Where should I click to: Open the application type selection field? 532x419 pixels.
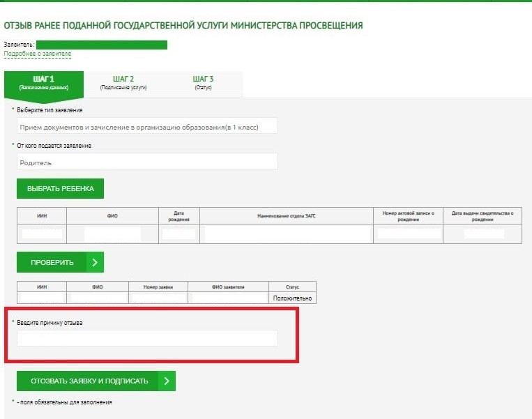click(x=147, y=125)
